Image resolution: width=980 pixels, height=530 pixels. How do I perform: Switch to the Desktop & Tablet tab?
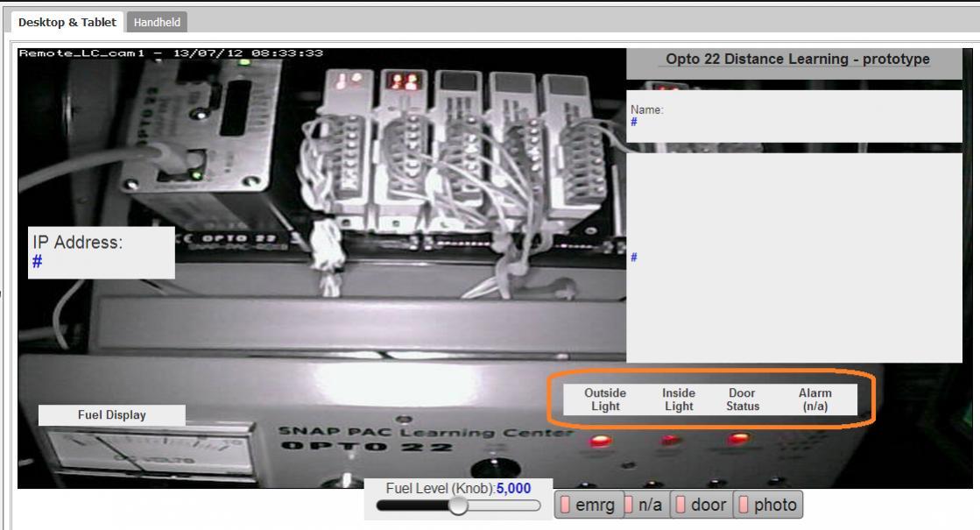click(x=67, y=22)
